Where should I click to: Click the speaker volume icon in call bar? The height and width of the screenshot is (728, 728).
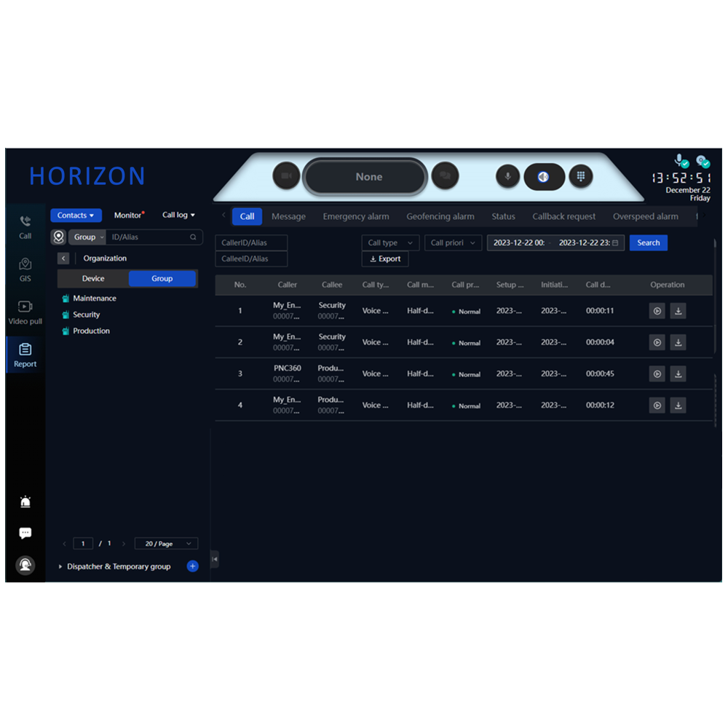(544, 176)
